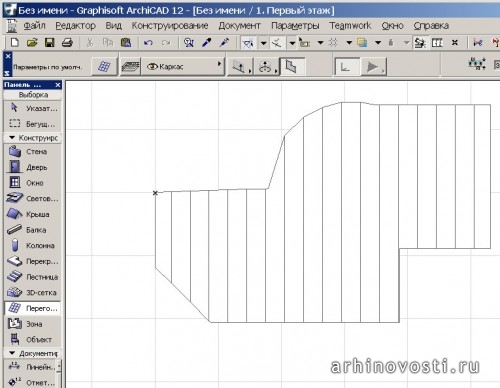Inject parameters with the syringe icon
Screen dimensions: 500x388
pyautogui.click(x=224, y=43)
